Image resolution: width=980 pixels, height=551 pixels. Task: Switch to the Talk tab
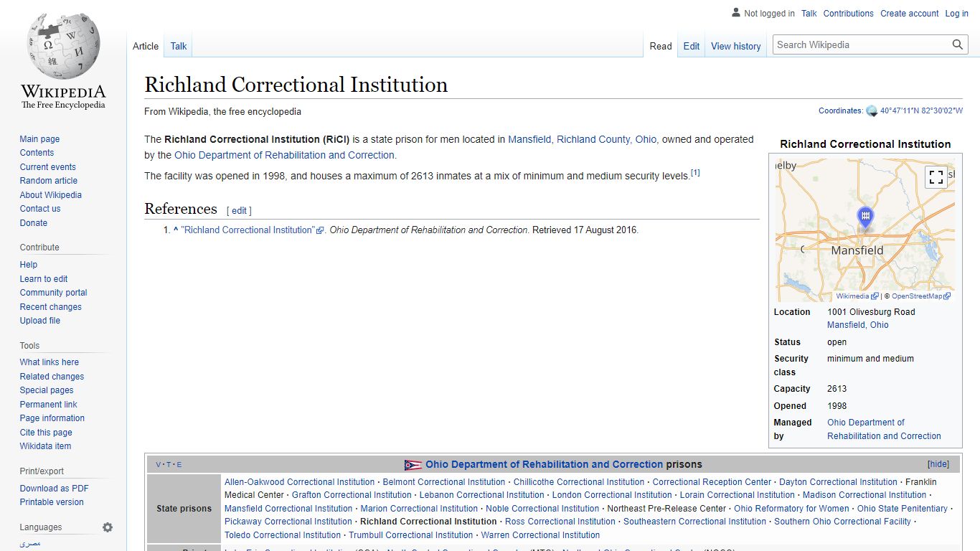pyautogui.click(x=179, y=46)
